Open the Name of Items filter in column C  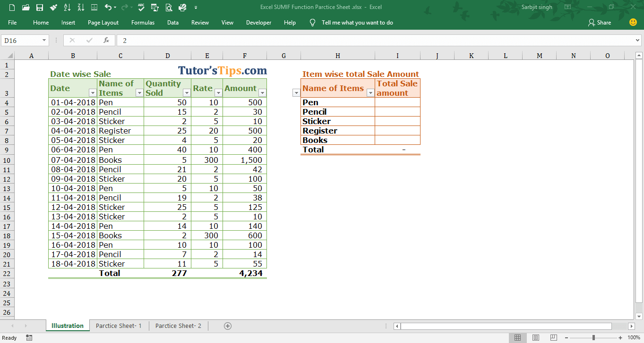(x=139, y=93)
